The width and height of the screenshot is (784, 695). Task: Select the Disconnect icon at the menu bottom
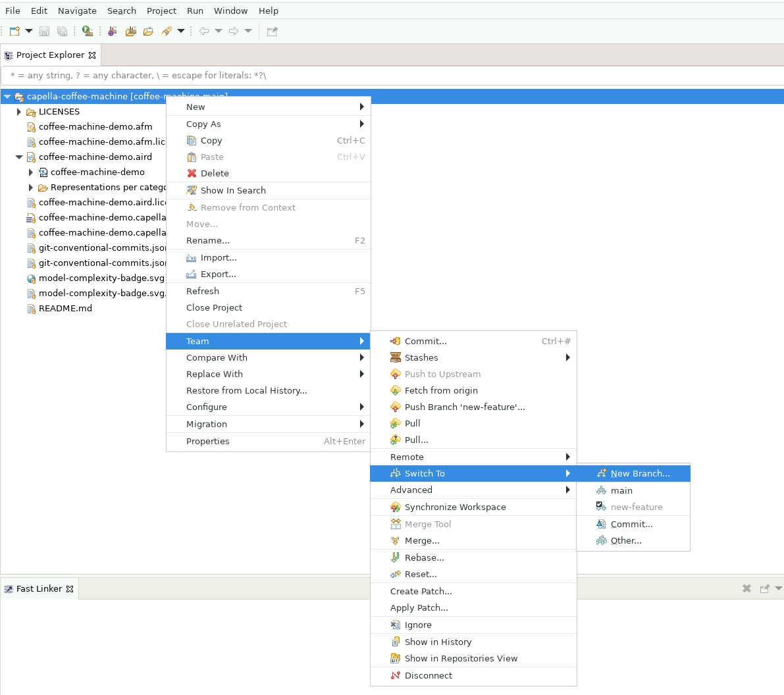(x=396, y=675)
